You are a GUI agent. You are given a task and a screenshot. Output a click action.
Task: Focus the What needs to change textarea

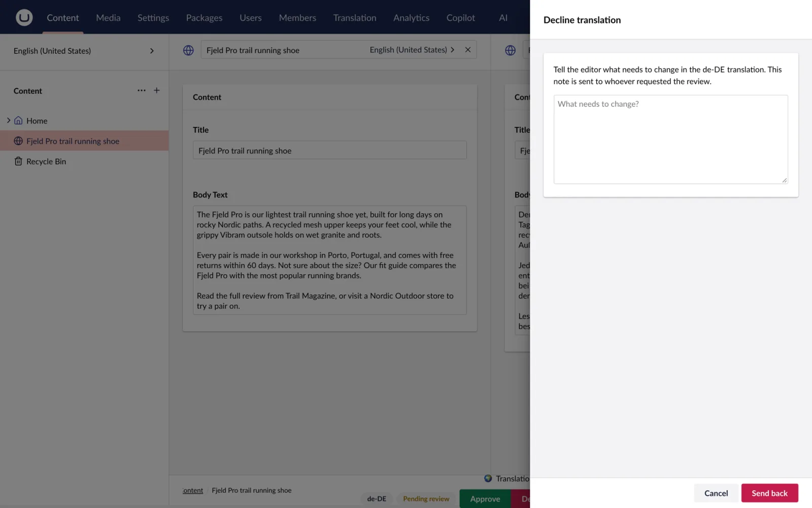pos(670,139)
